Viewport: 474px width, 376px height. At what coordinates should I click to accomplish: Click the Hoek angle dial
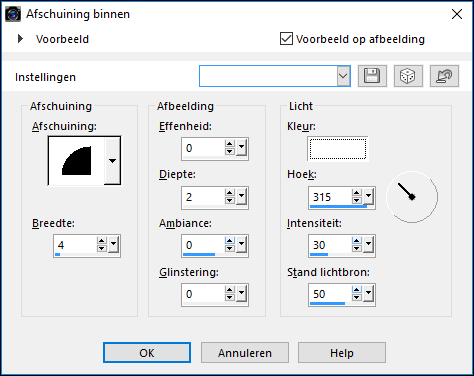(412, 197)
